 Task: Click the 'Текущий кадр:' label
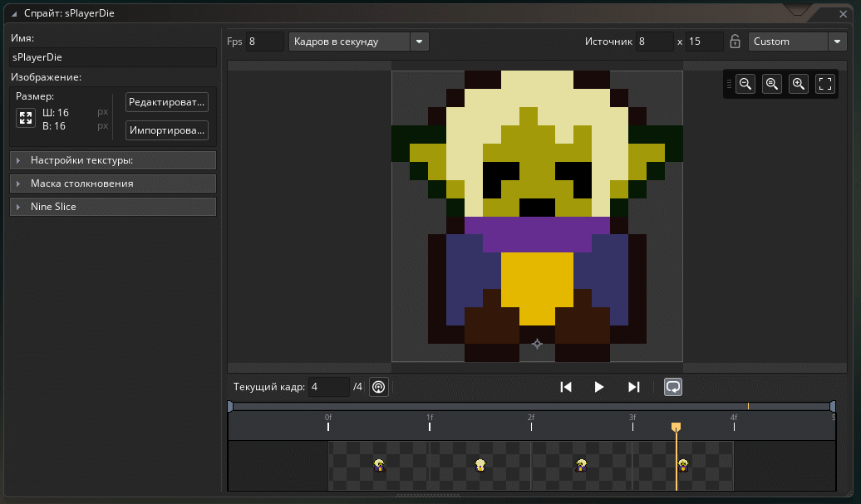(x=269, y=387)
